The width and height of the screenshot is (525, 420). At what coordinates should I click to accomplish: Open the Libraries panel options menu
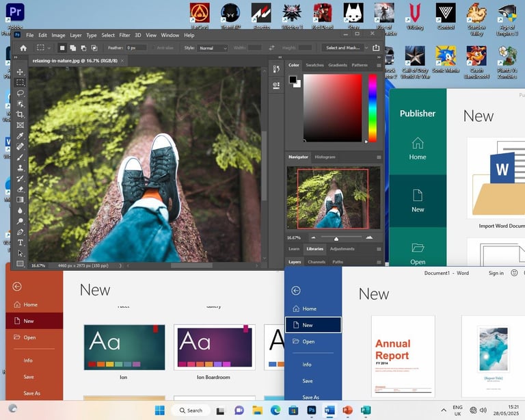click(379, 249)
